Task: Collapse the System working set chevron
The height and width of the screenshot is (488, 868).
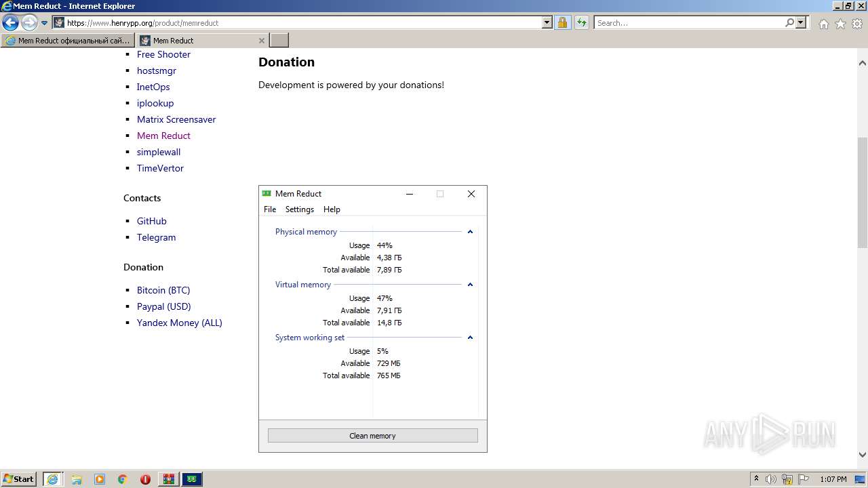Action: (x=470, y=338)
